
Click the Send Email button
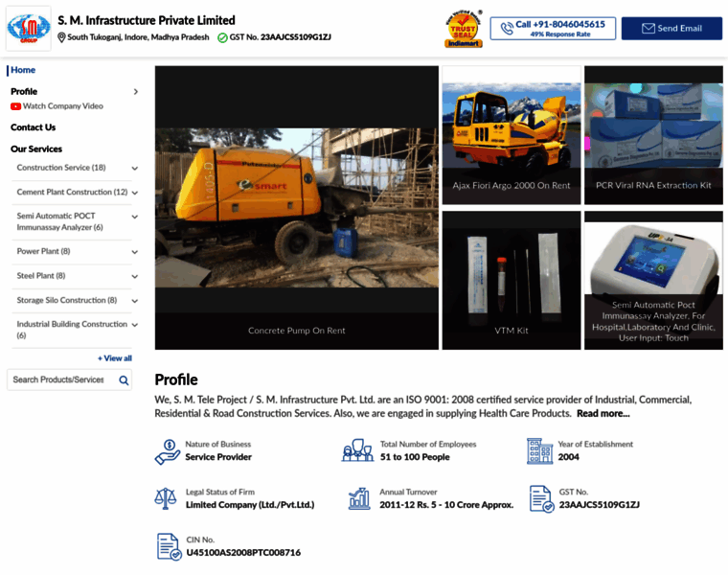[x=671, y=29]
